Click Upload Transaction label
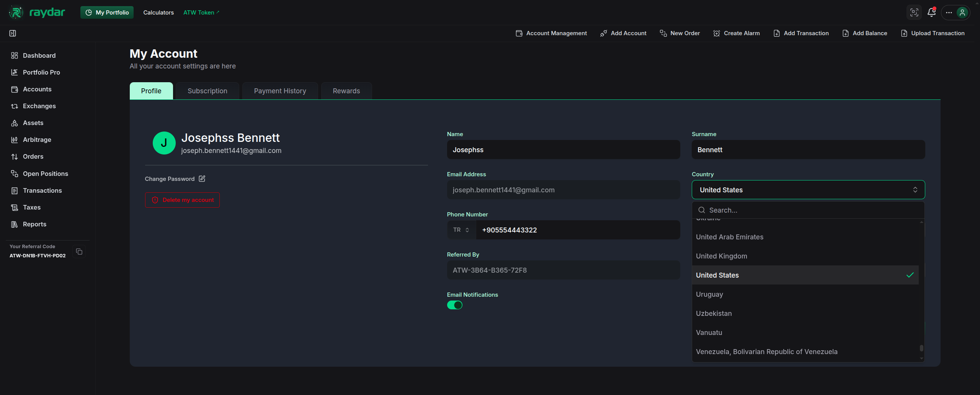The height and width of the screenshot is (395, 980). tap(938, 33)
